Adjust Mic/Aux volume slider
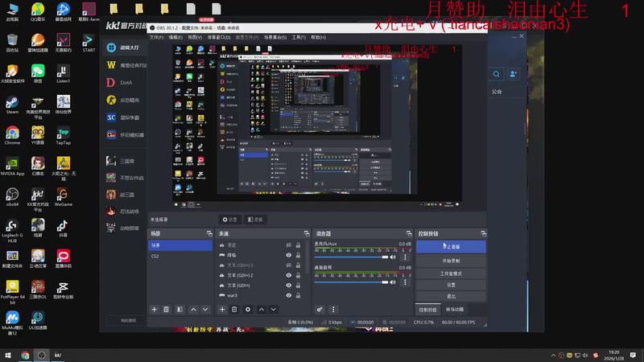Viewport: 644px width, 362px height. (351, 257)
